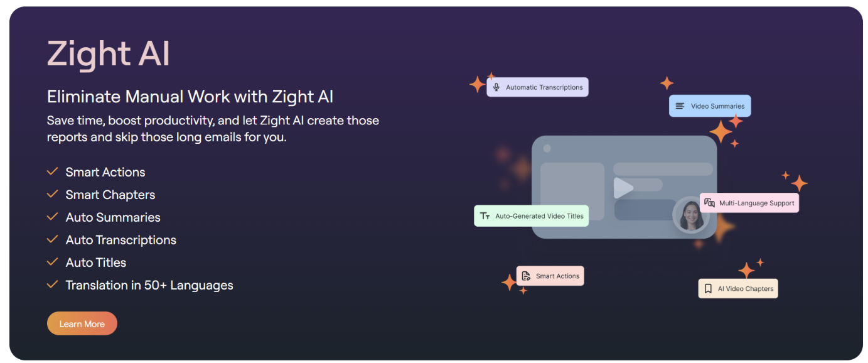Click the Tt icon on Auto-Generated Video Titles badge
This screenshot has height=363, width=868.
[x=486, y=215]
